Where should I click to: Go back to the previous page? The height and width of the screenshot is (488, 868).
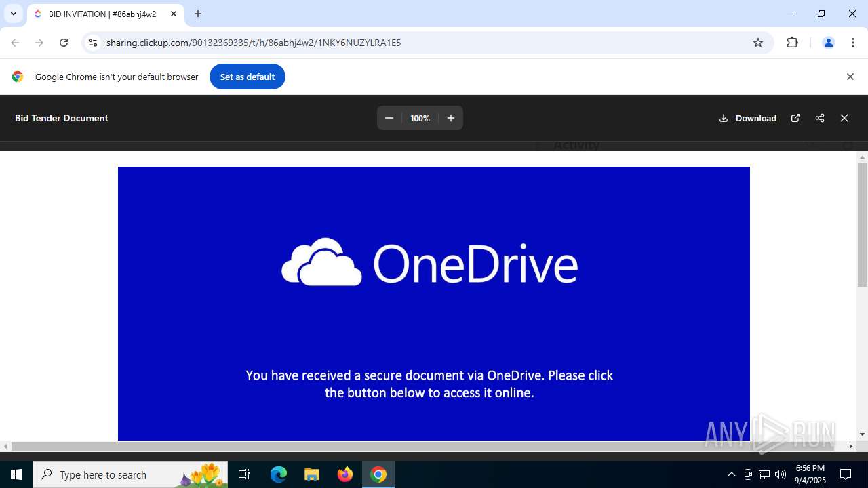[x=15, y=43]
